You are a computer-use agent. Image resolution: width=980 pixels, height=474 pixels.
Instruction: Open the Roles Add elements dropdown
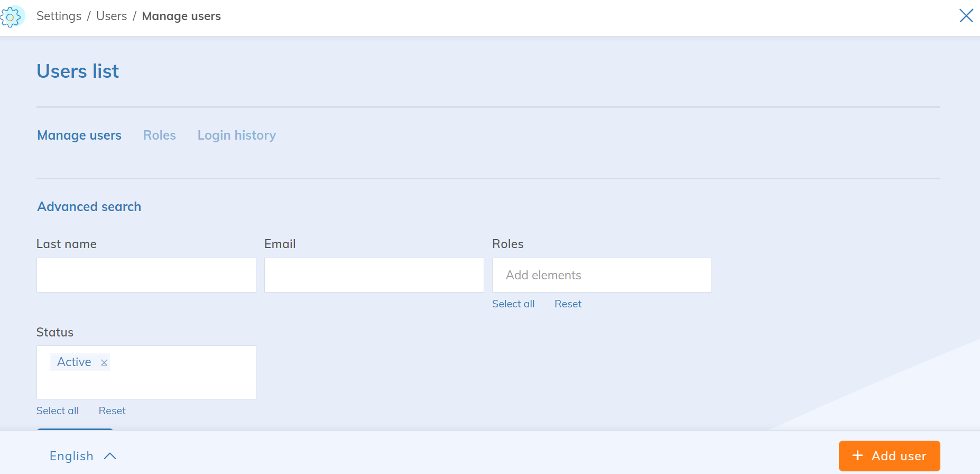click(602, 275)
